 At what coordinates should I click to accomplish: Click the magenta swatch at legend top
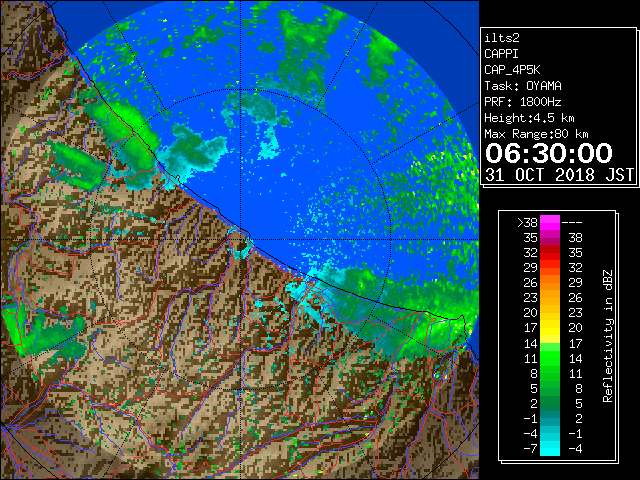tap(550, 223)
